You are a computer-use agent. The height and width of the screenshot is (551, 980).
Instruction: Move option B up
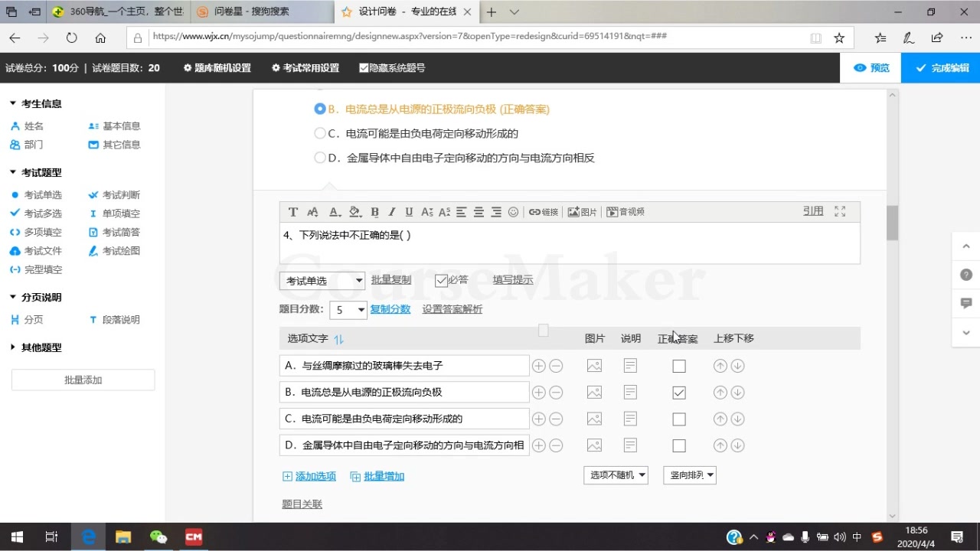(x=720, y=393)
